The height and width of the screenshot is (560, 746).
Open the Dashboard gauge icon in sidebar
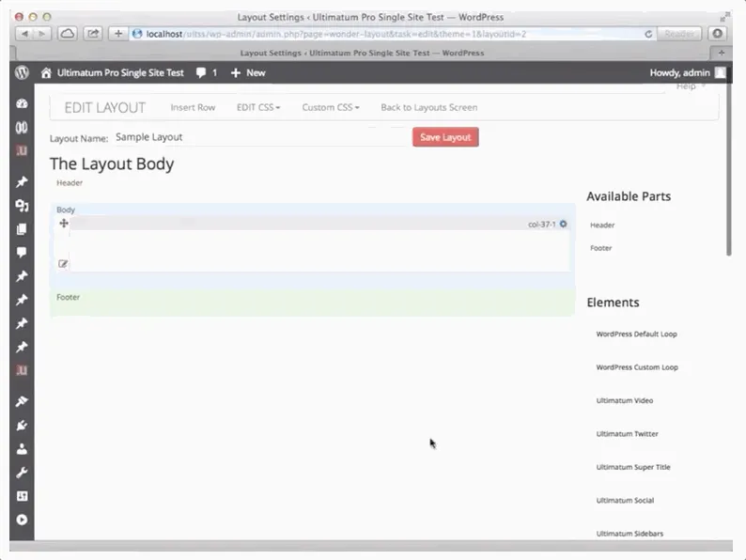22,103
